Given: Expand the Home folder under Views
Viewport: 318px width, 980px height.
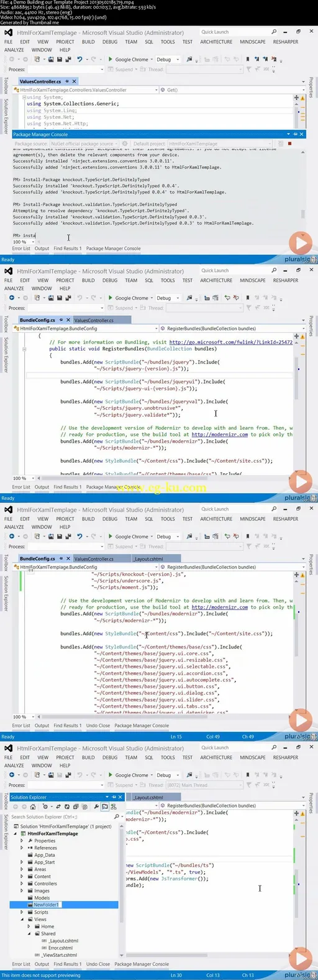Looking at the screenshot, I should tap(29, 927).
